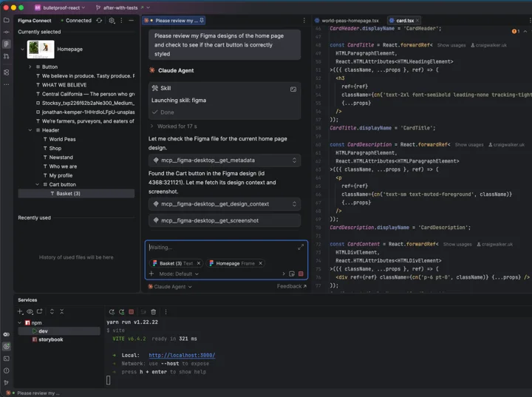Open Figma Connect settings gear
This screenshot has height=397, width=532.
coord(112,21)
